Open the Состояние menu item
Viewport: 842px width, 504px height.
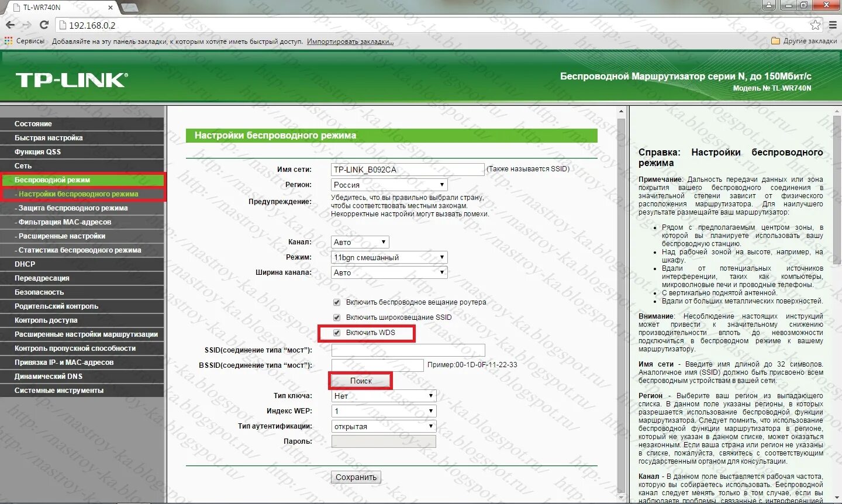click(x=82, y=124)
